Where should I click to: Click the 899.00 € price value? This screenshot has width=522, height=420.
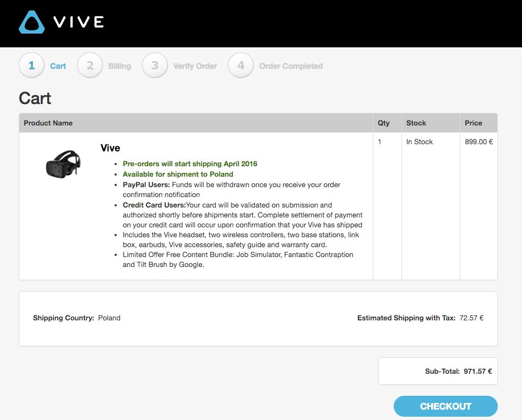pos(479,142)
